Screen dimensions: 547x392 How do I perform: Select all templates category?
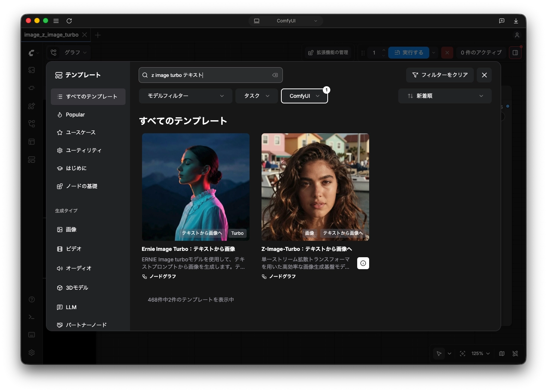coord(88,97)
